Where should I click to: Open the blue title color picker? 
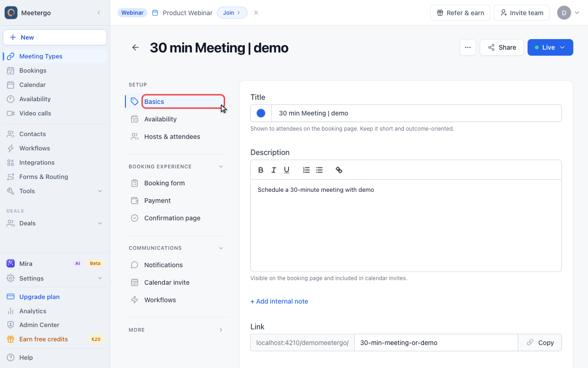point(261,113)
